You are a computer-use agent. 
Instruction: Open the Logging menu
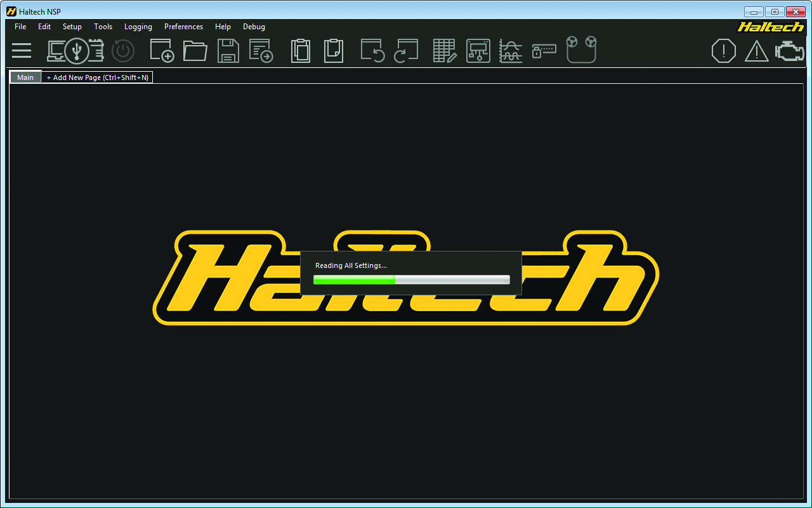138,27
